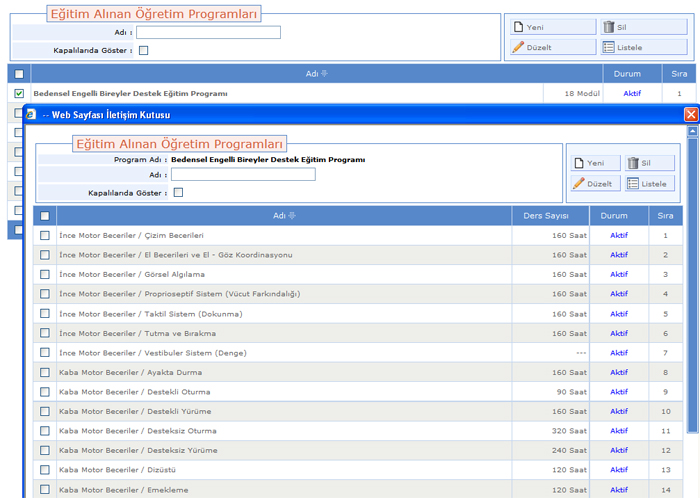
Task: Click the Listele button in the dialog
Action: (x=649, y=184)
